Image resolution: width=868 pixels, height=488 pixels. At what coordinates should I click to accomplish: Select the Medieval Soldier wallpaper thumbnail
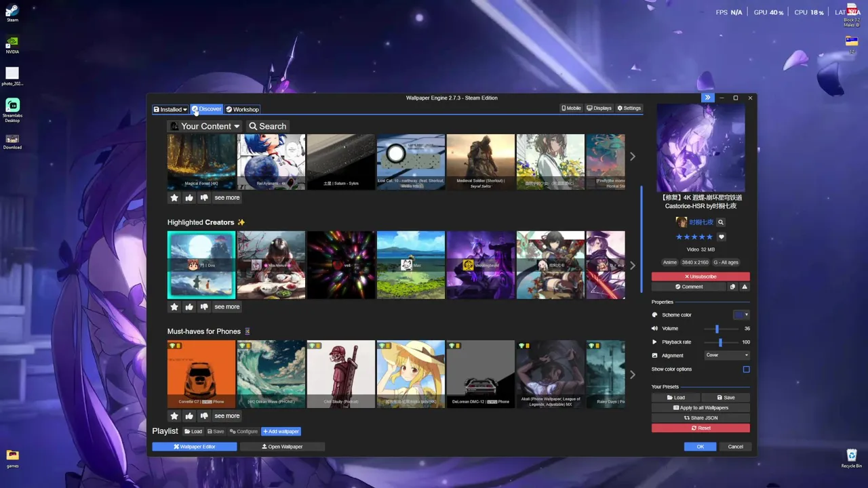(481, 162)
